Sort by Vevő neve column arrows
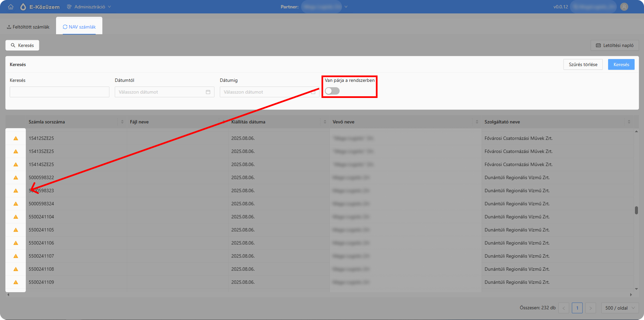Image resolution: width=644 pixels, height=320 pixels. [x=477, y=122]
